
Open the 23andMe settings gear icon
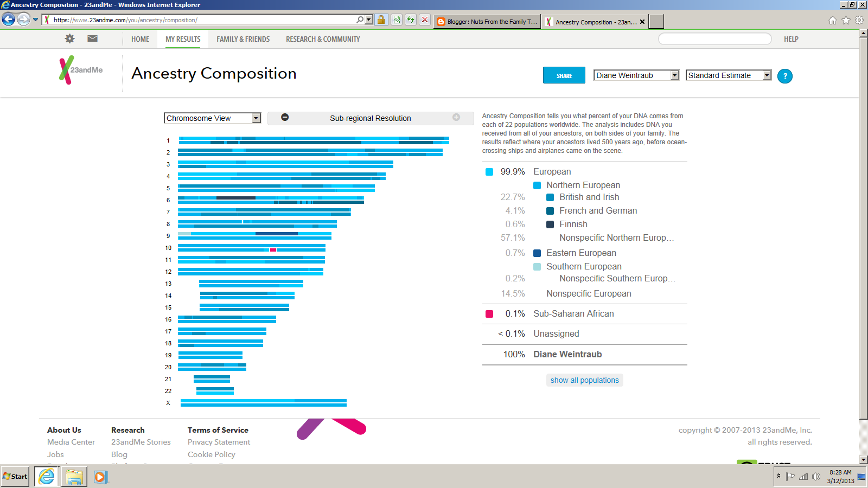[x=69, y=38]
